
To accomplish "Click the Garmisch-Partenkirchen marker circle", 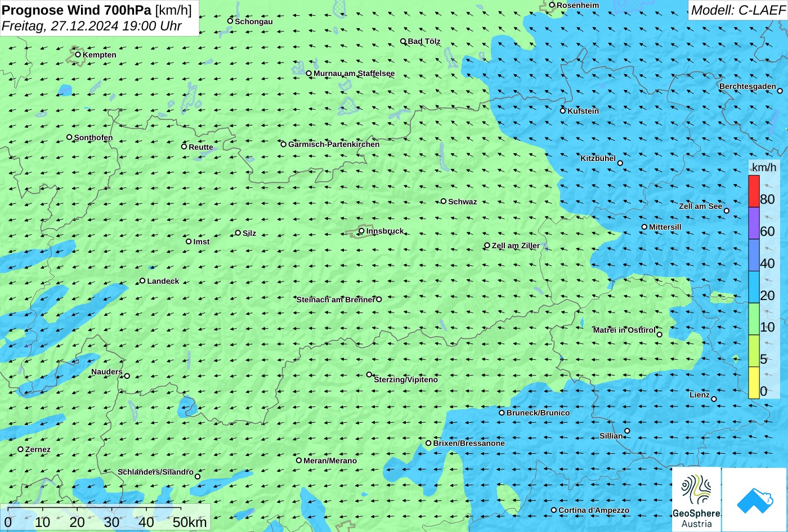I will [x=284, y=144].
